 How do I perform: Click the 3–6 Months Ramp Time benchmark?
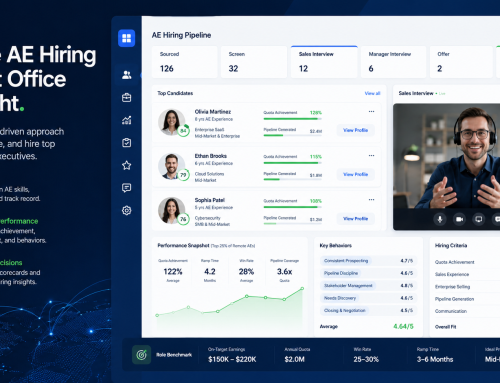coord(435,359)
